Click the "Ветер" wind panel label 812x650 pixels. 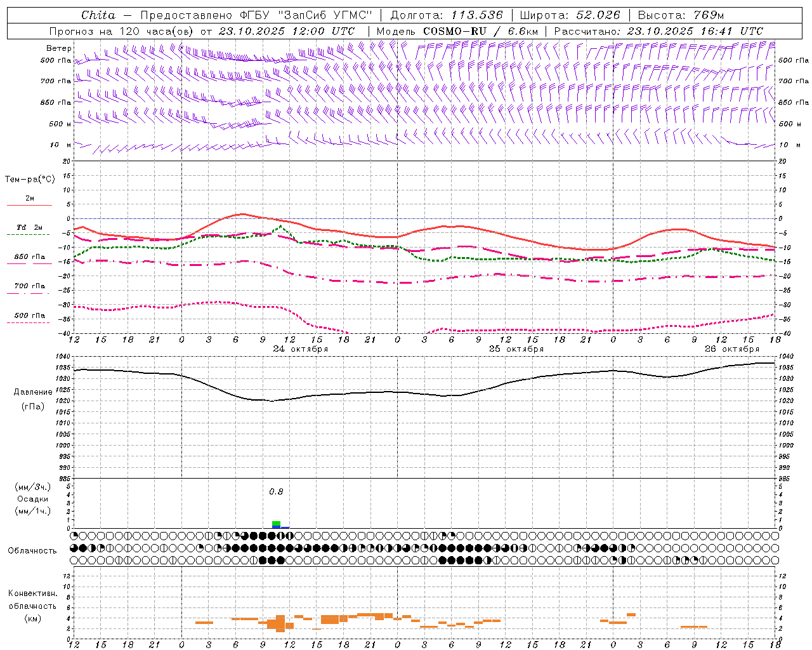tap(59, 48)
